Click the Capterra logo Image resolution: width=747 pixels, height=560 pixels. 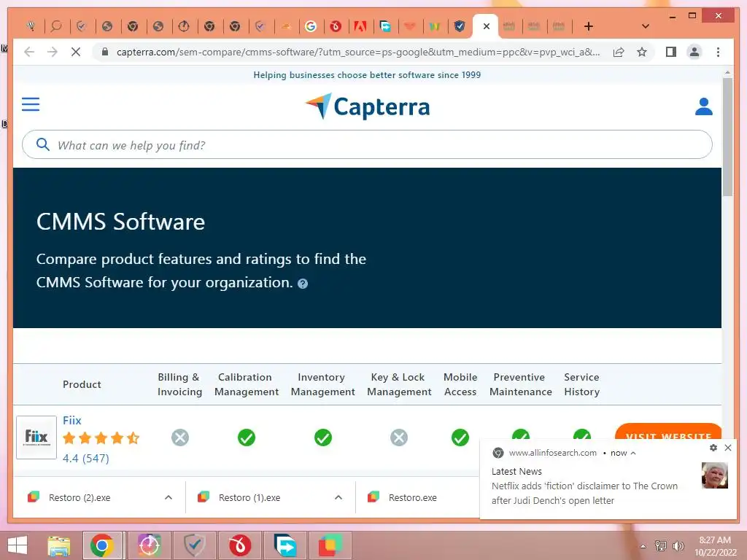(368, 106)
